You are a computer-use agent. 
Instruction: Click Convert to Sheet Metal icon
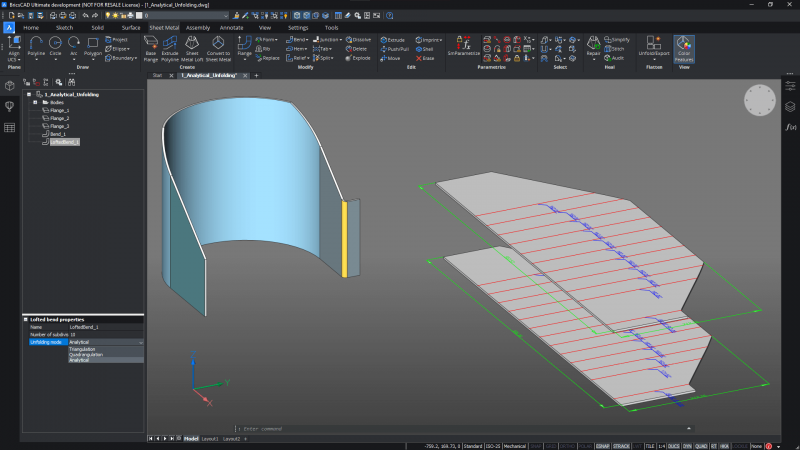219,47
